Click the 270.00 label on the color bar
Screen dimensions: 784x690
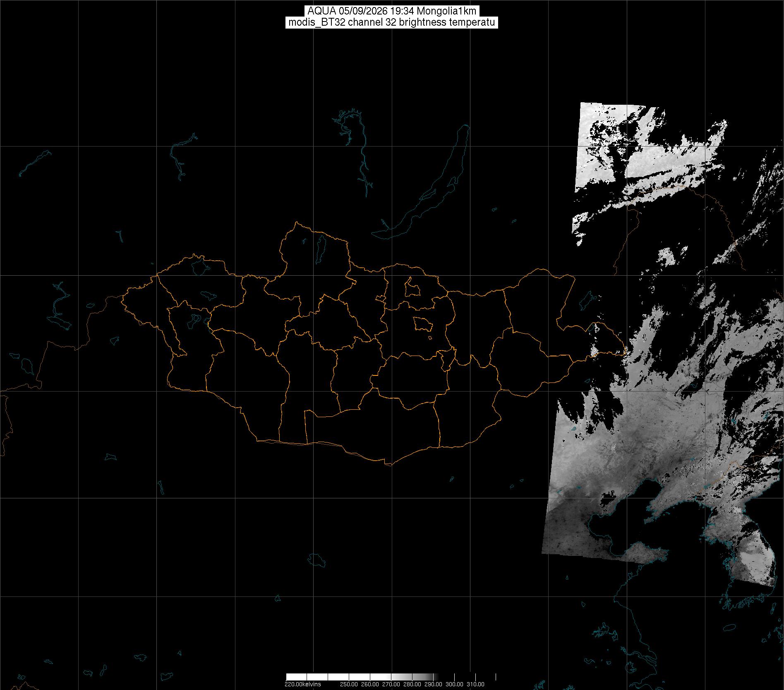pyautogui.click(x=391, y=684)
